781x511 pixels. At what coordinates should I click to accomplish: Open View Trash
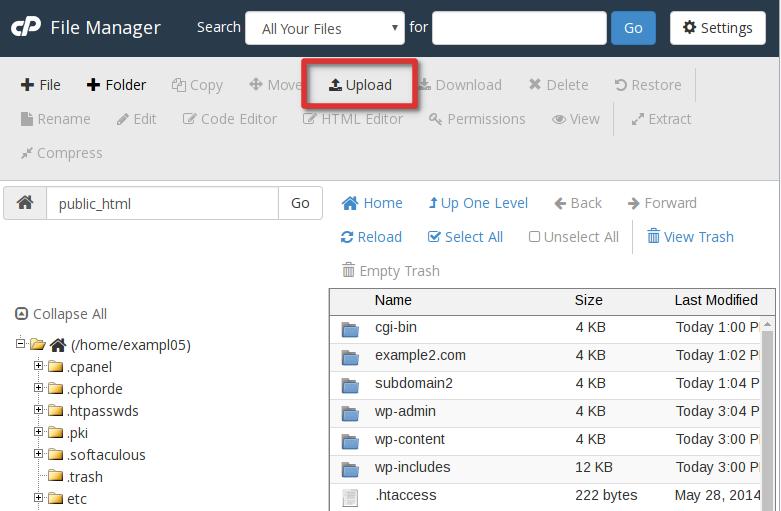690,237
